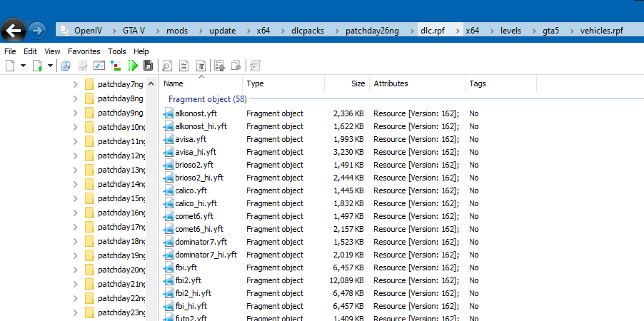
Task: Click the grayed ruler/checklist toolbar icon
Action: click(x=84, y=66)
